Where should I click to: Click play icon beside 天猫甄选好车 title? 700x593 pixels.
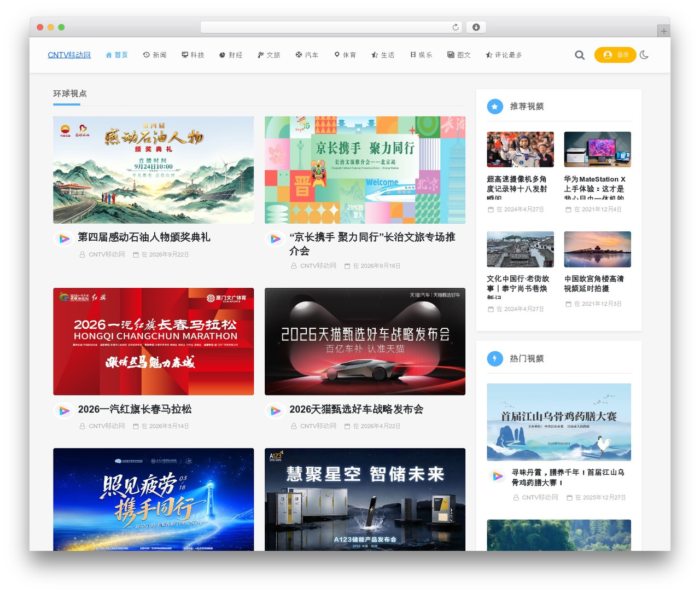[275, 411]
